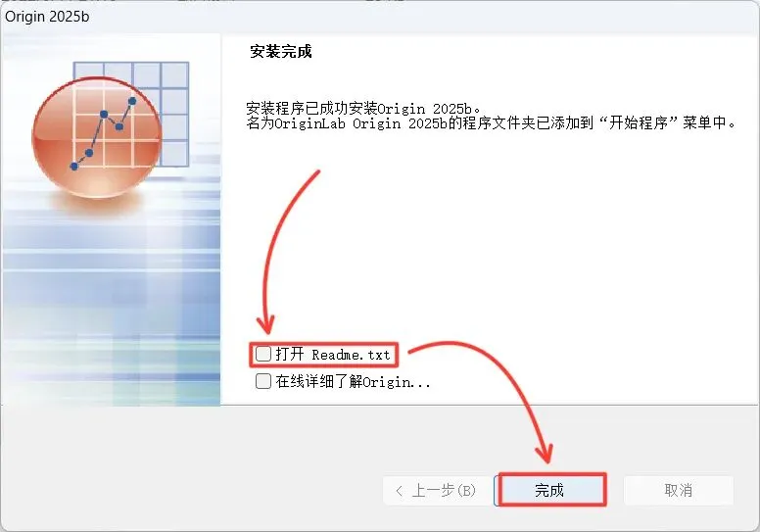Click the top-right data point on logo graph
760x532 pixels.
[x=132, y=101]
